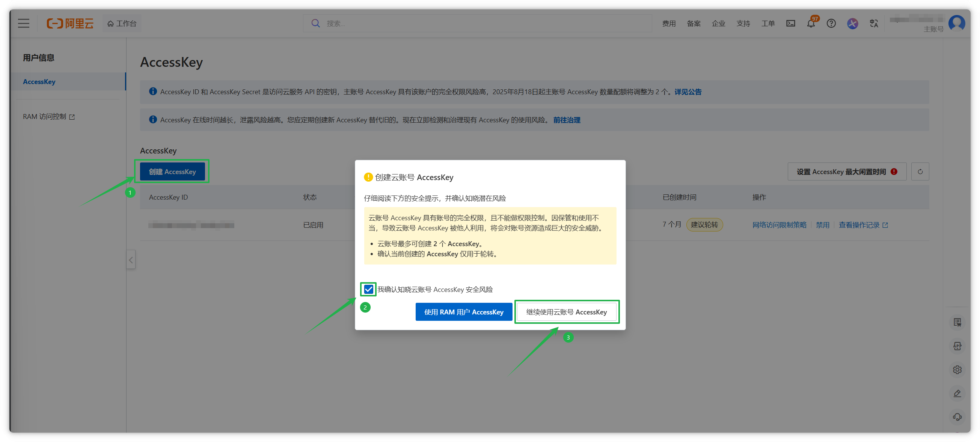
Task: Click 使用 RAM 用户 AccessKey button
Action: coord(463,312)
